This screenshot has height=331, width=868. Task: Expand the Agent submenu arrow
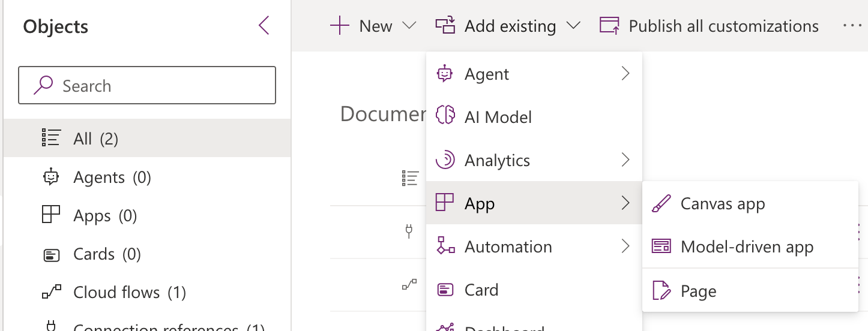pyautogui.click(x=625, y=74)
